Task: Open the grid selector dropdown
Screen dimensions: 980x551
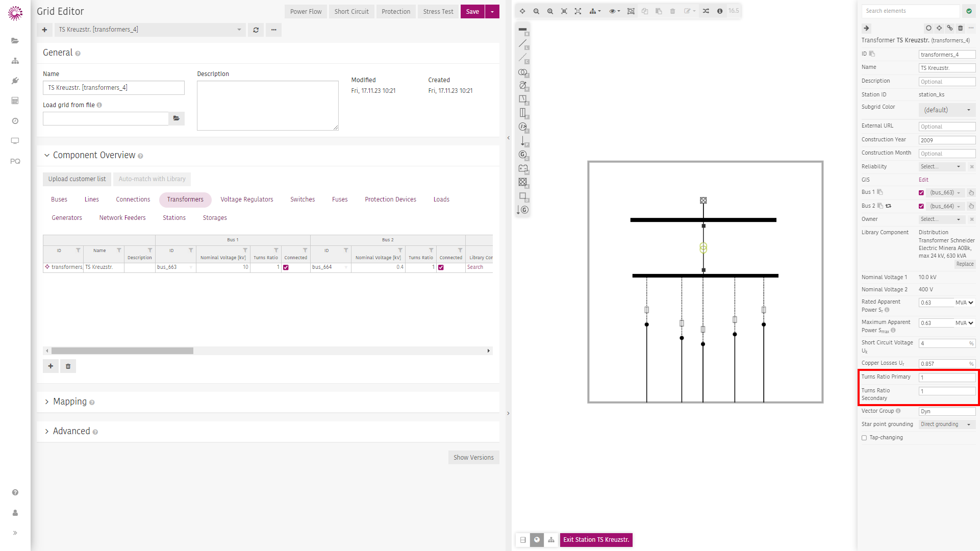Action: click(x=150, y=30)
